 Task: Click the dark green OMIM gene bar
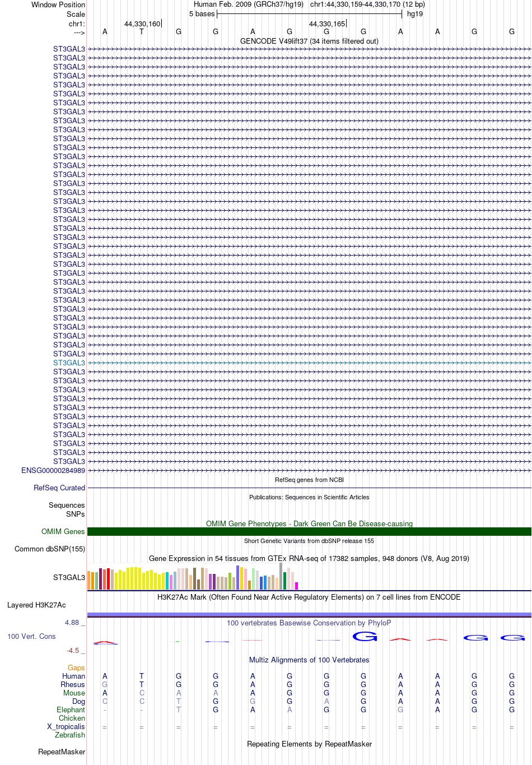tap(309, 531)
